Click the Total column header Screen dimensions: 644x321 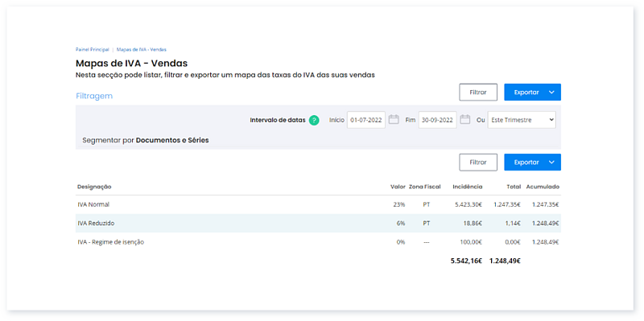[x=514, y=187]
